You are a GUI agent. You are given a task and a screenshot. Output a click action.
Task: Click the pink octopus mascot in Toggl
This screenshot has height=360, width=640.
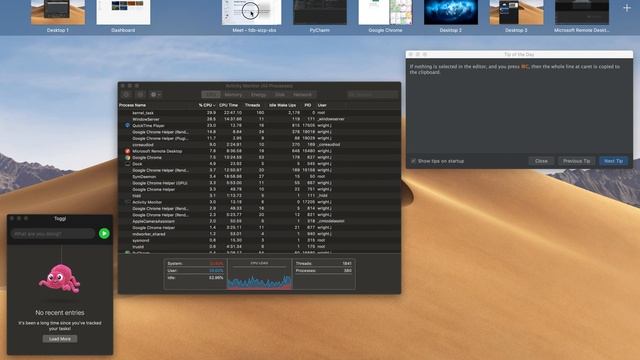60,278
